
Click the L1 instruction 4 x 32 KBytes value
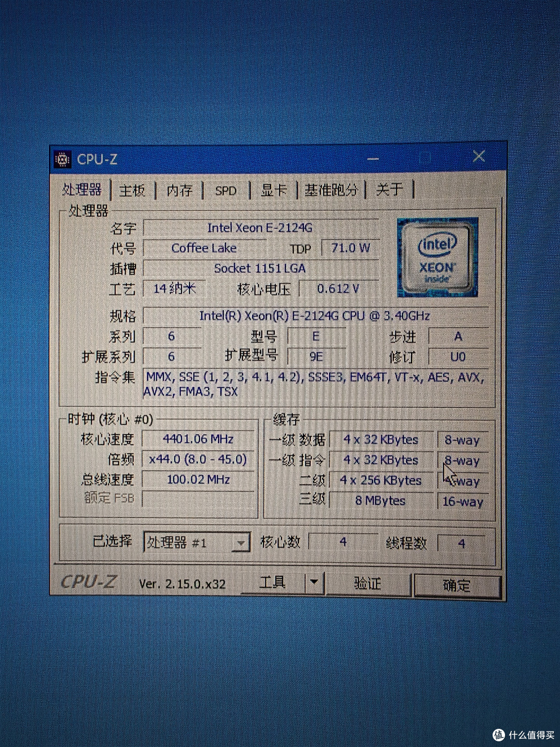pyautogui.click(x=381, y=460)
